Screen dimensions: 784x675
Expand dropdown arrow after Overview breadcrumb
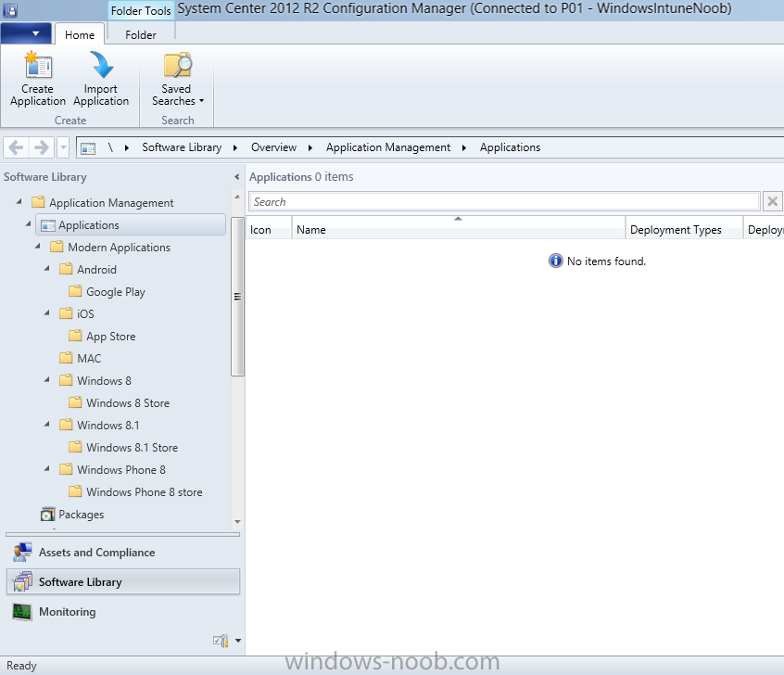point(310,147)
